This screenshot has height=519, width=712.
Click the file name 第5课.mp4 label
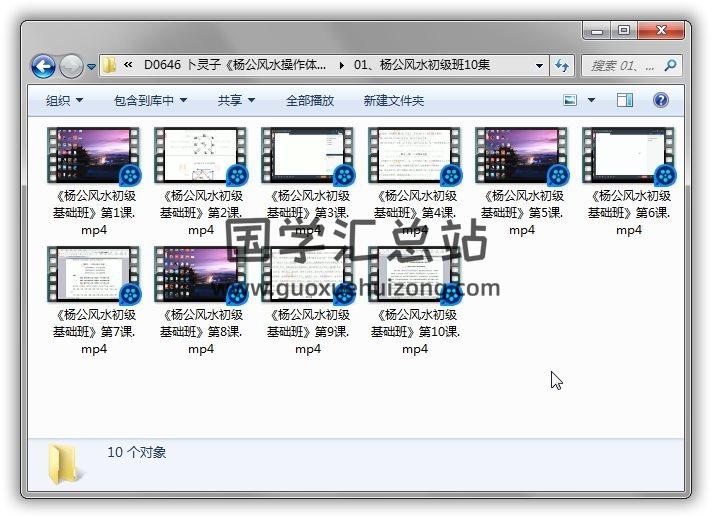[x=522, y=213]
